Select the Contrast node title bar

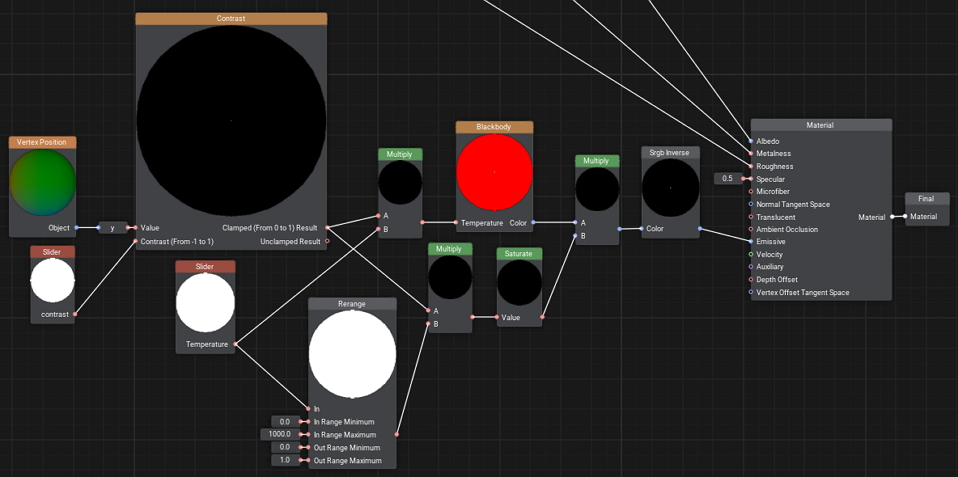231,19
